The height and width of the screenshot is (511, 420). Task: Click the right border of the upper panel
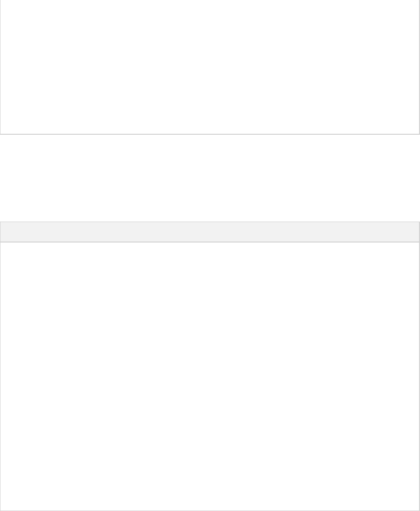[x=420, y=67]
